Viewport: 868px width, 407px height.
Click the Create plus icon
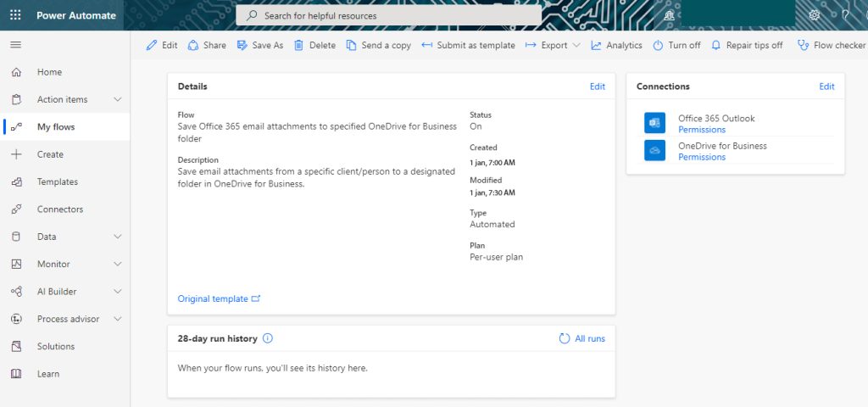click(17, 154)
